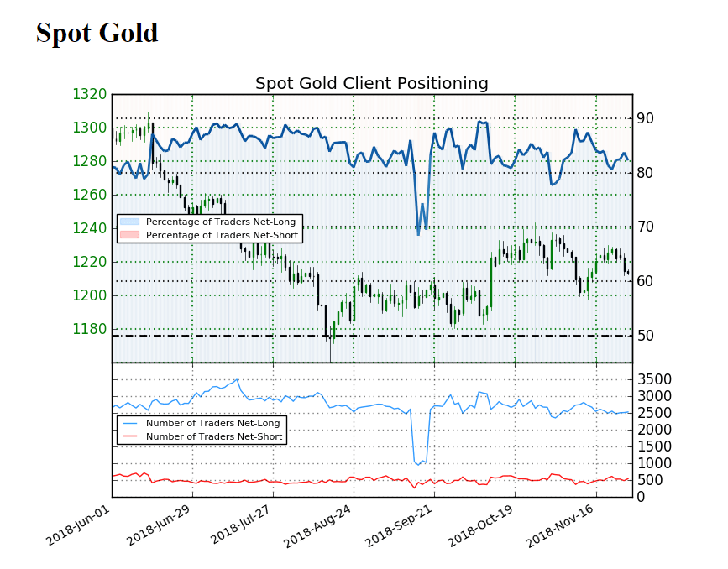
Task: Click the 80 percent axis label
Action: pos(646,173)
